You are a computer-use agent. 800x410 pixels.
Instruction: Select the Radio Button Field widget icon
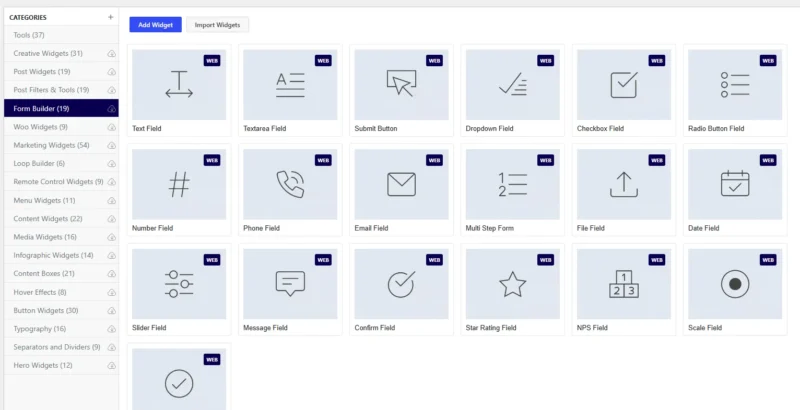click(x=735, y=85)
